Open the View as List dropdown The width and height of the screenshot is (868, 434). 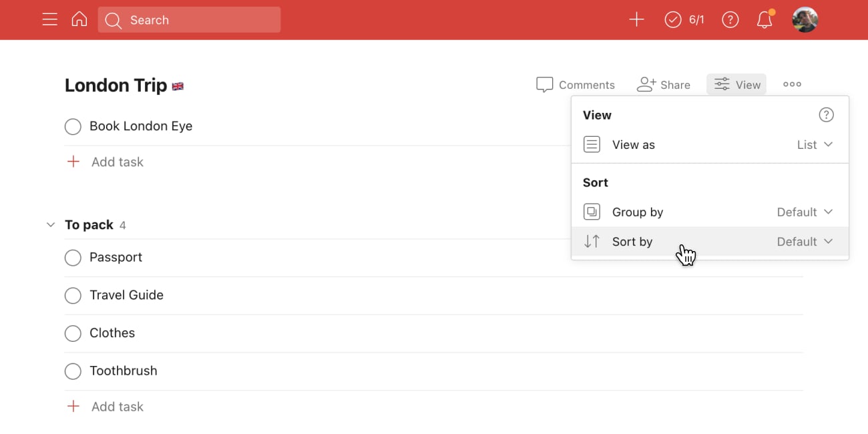(815, 144)
